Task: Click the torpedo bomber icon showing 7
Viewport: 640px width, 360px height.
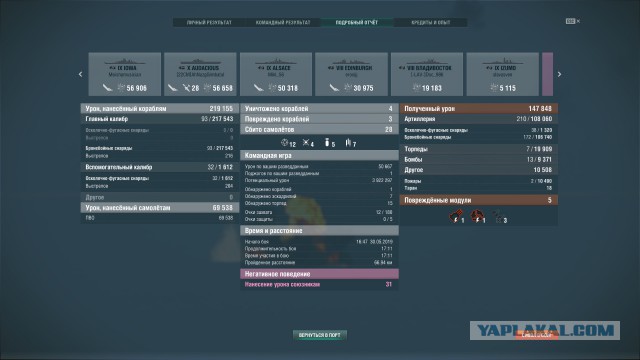Action: (348, 142)
